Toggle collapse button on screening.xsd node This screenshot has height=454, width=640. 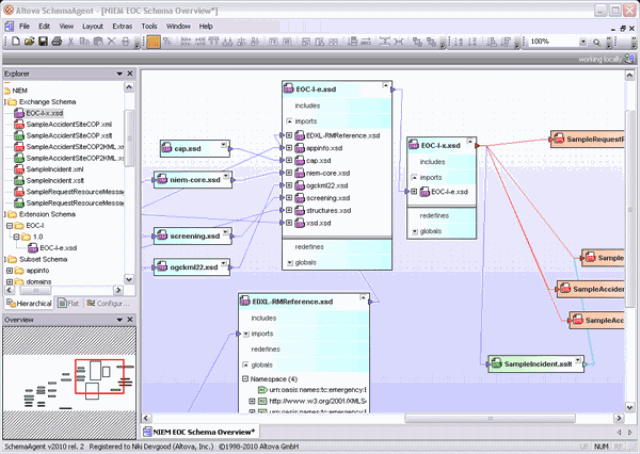pos(225,232)
